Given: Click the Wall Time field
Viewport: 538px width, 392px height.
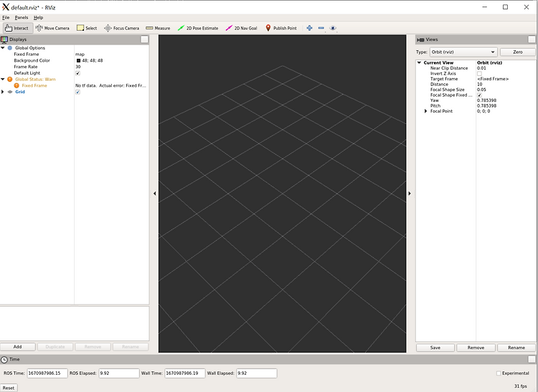Looking at the screenshot, I should pos(185,373).
